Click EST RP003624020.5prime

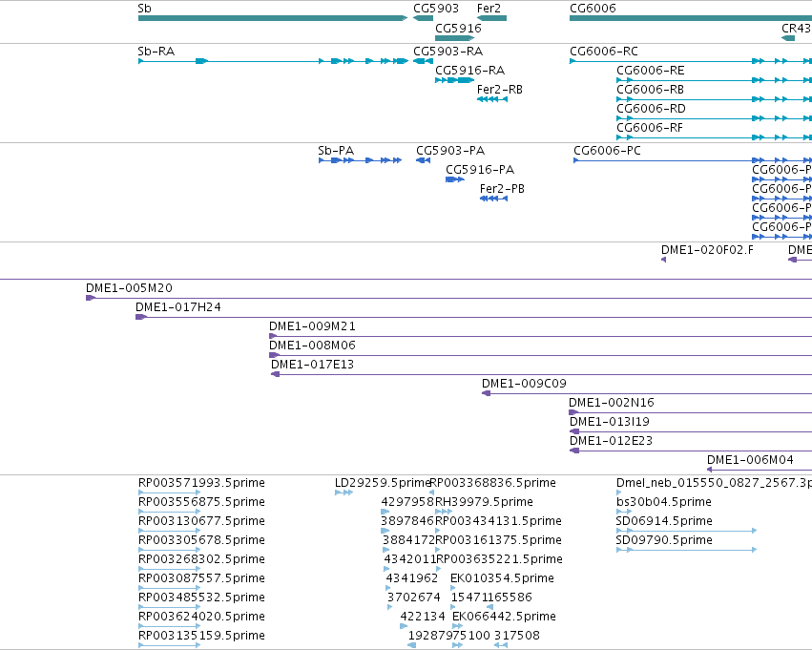click(x=169, y=626)
